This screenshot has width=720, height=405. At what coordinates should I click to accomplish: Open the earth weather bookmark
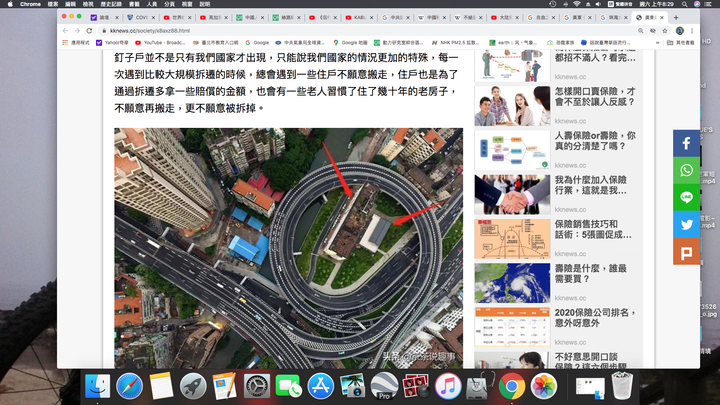click(513, 43)
